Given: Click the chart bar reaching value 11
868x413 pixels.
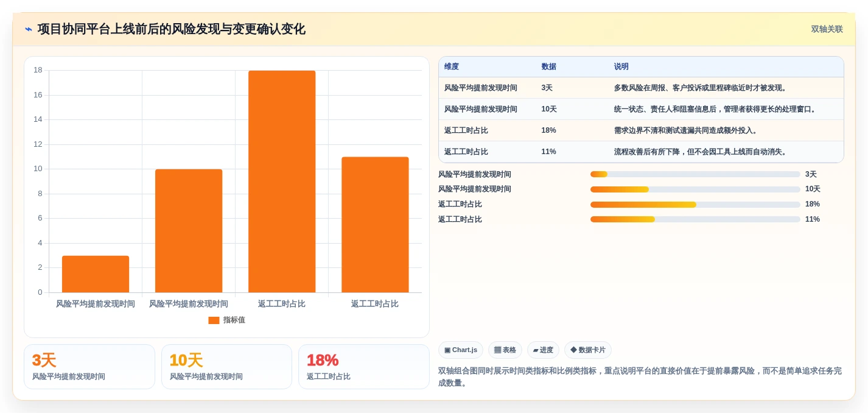Looking at the screenshot, I should coord(375,225).
